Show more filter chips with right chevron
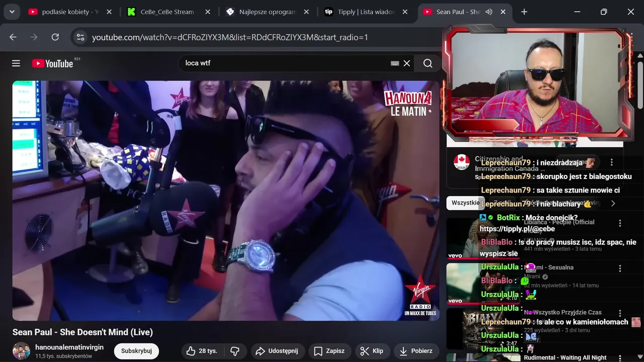Image resolution: width=644 pixels, height=362 pixels. pos(613,203)
